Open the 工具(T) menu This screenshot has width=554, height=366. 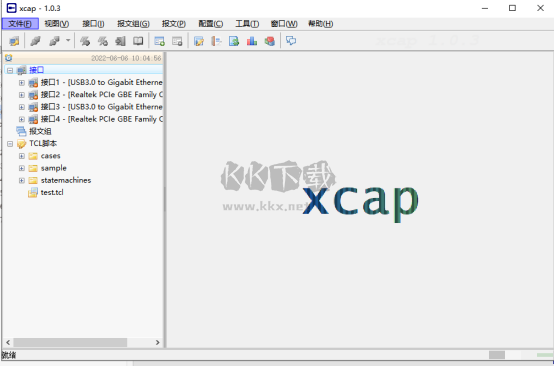(247, 24)
